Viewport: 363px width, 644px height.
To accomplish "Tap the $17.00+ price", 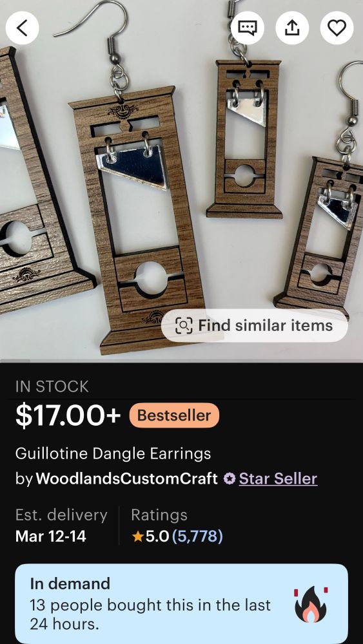I will pyautogui.click(x=68, y=415).
